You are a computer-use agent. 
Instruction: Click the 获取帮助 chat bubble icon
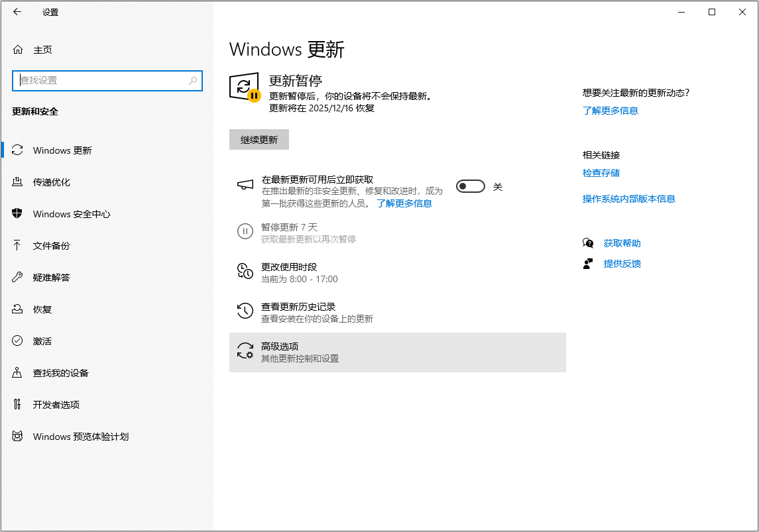click(588, 243)
